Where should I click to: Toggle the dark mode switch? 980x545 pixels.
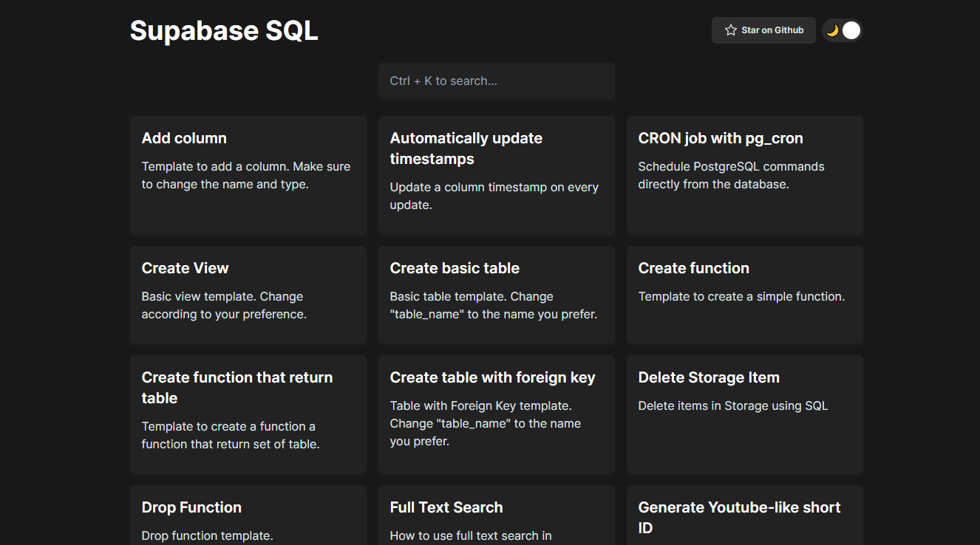point(843,30)
